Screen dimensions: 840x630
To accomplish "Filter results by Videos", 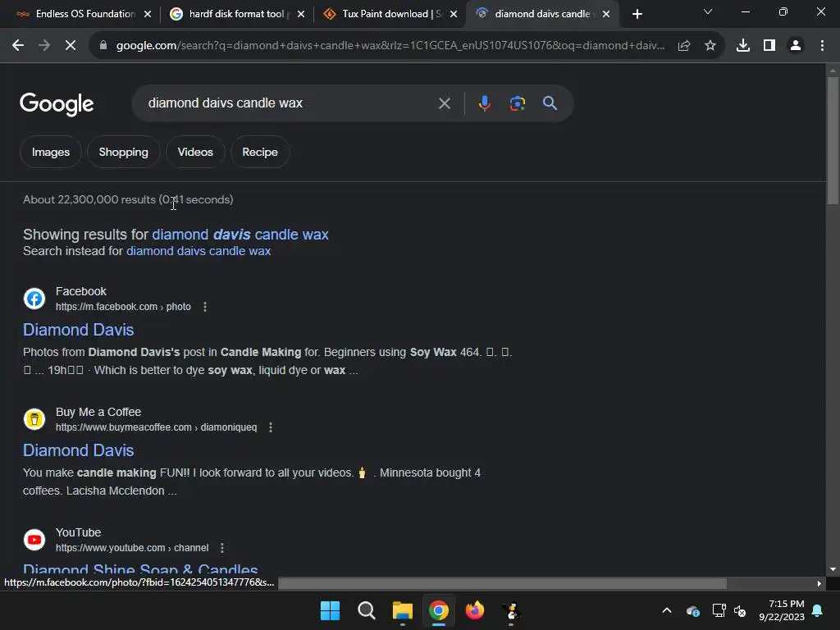I will [x=195, y=152].
